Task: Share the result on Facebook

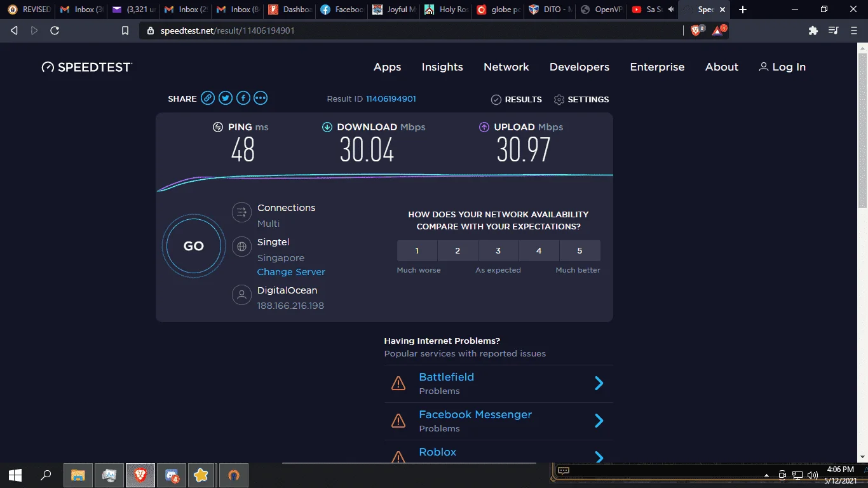Action: (x=243, y=98)
